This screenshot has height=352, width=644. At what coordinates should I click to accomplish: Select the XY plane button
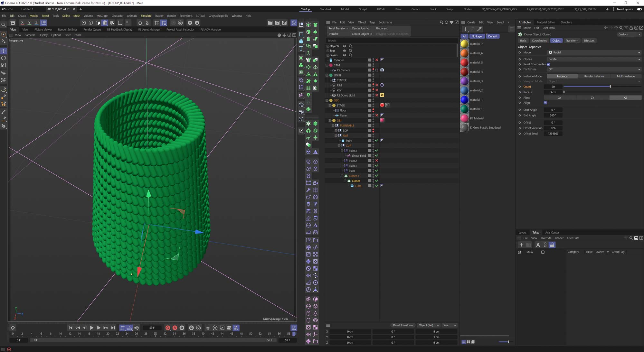pos(560,98)
